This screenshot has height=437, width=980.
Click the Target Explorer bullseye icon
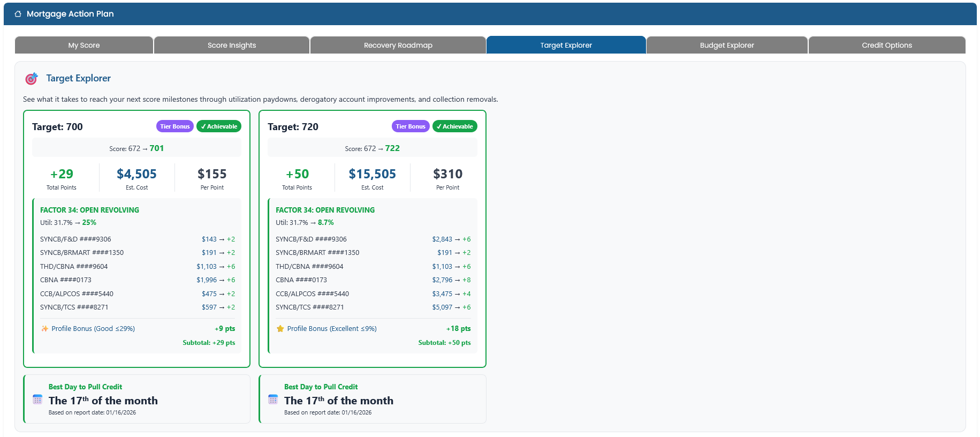pyautogui.click(x=32, y=79)
